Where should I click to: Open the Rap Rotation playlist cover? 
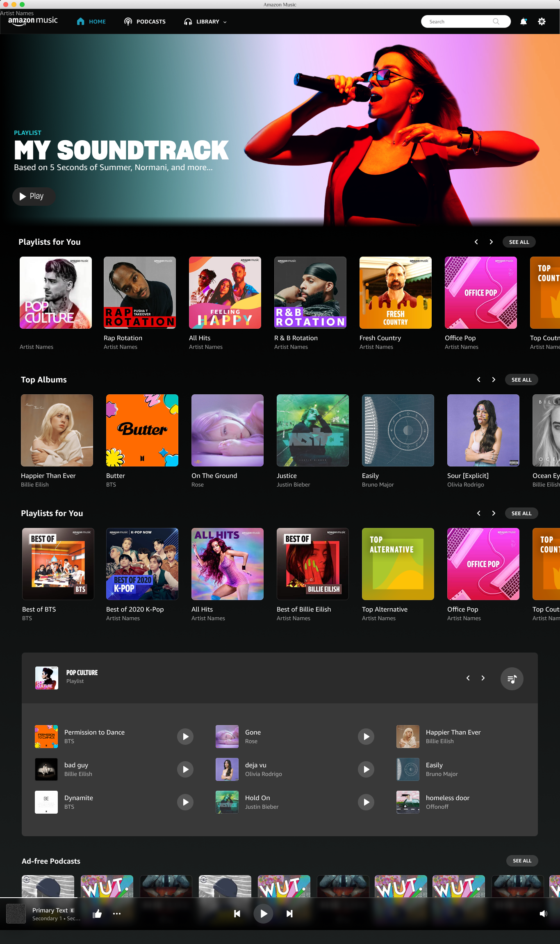point(140,293)
